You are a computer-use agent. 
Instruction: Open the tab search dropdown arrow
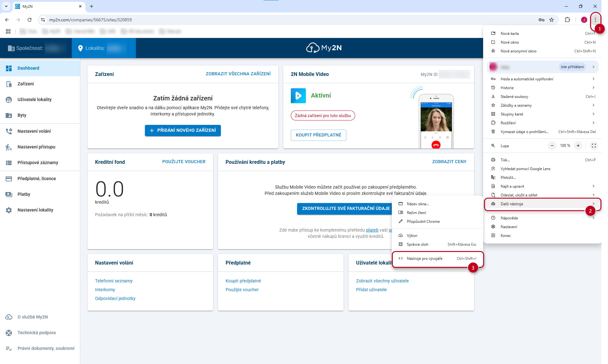(6, 6)
